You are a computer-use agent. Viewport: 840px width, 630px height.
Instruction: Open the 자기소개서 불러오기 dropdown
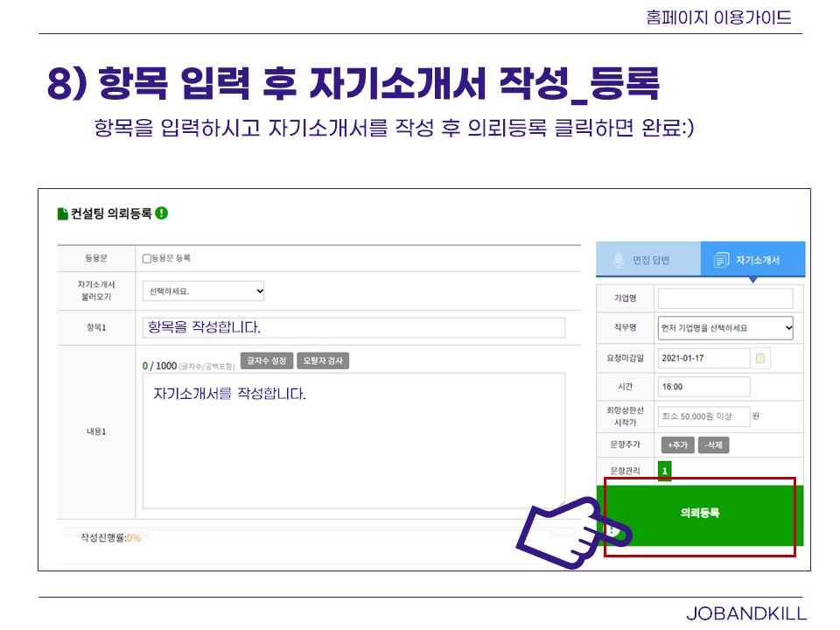click(x=204, y=291)
